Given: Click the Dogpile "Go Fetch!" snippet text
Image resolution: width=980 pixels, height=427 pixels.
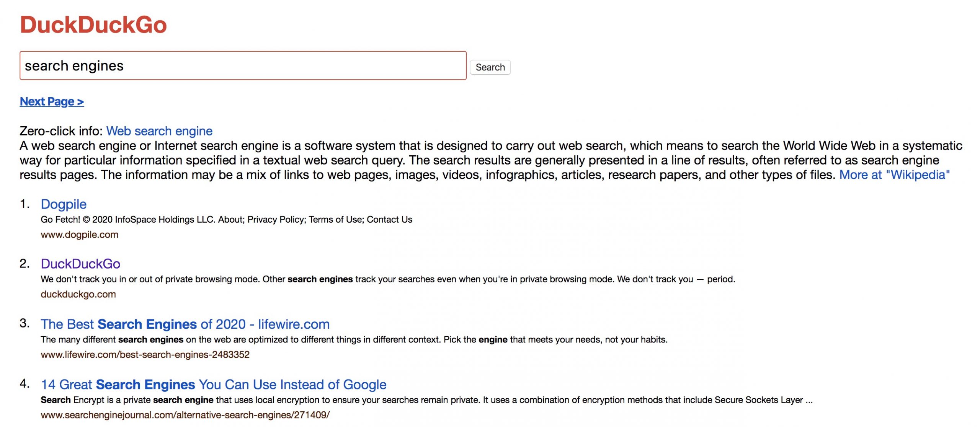Looking at the screenshot, I should (227, 220).
